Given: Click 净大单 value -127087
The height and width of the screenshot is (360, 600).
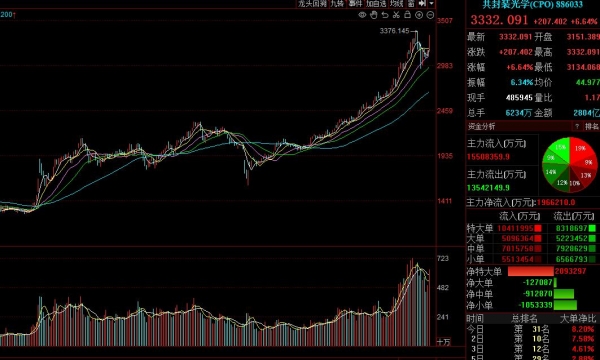Looking at the screenshot, I should pos(538,282).
